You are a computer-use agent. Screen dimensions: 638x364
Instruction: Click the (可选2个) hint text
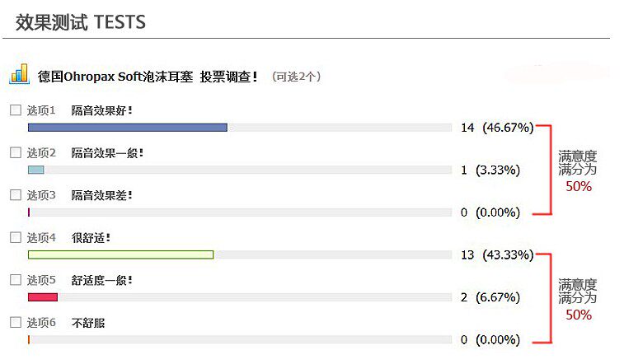pyautogui.click(x=296, y=77)
